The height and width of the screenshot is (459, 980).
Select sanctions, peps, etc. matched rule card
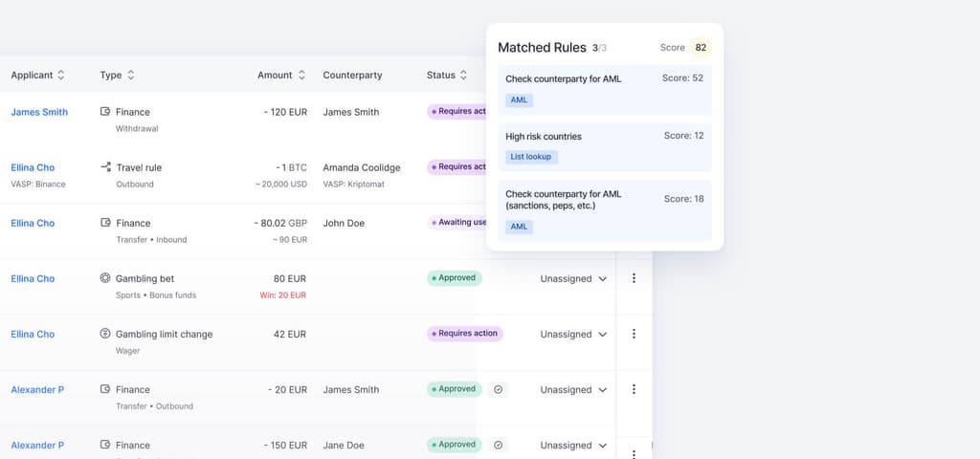[605, 210]
